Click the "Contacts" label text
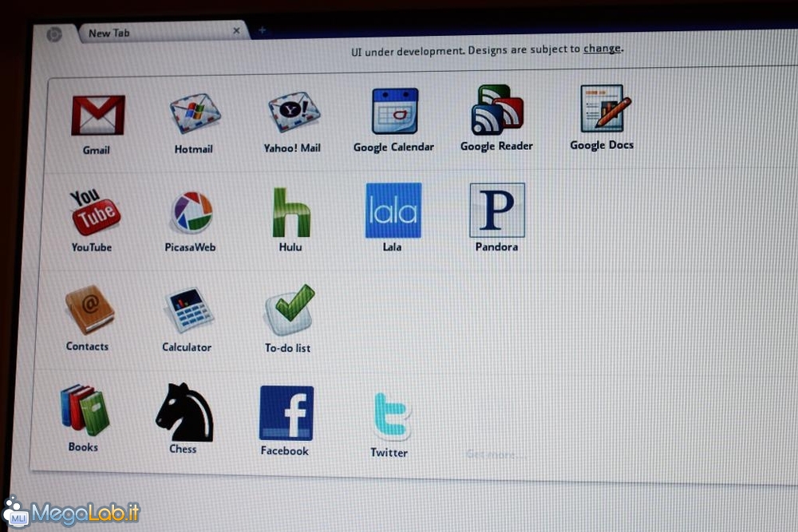The image size is (798, 532). [x=87, y=346]
